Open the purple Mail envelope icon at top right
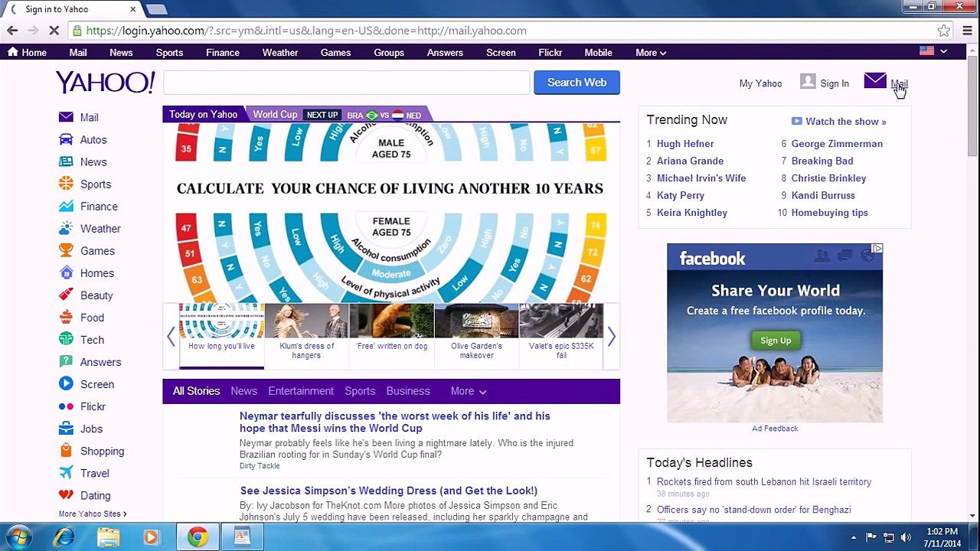The height and width of the screenshot is (551, 980). 875,80
